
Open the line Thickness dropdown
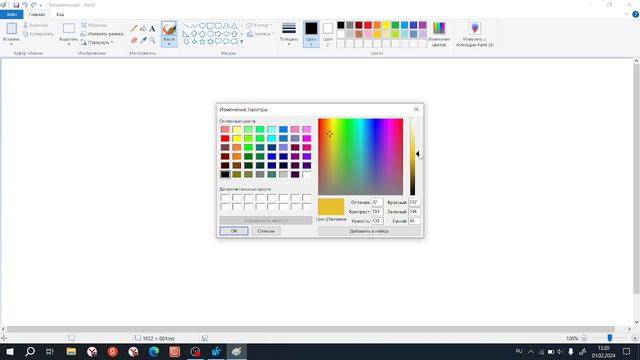(289, 33)
